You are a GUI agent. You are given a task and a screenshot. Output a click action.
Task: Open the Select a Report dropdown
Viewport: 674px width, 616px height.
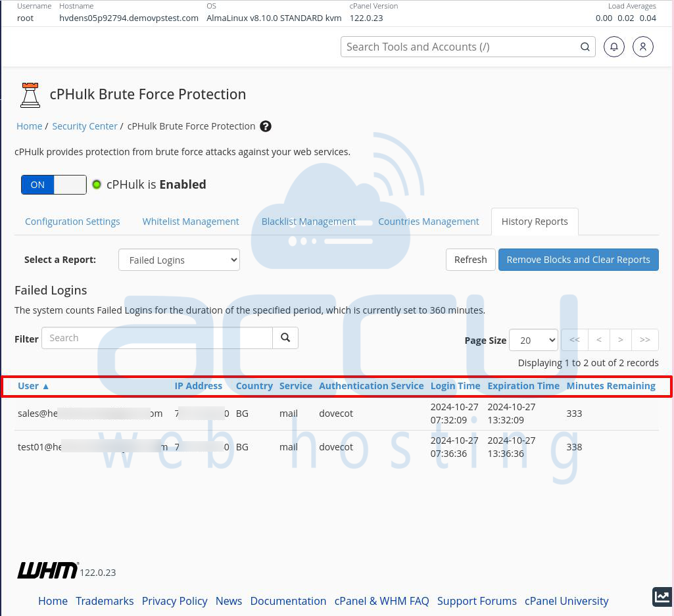click(179, 260)
